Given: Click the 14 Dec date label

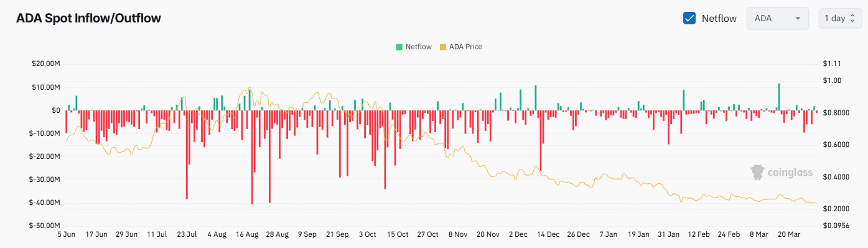Looking at the screenshot, I should click(548, 235).
